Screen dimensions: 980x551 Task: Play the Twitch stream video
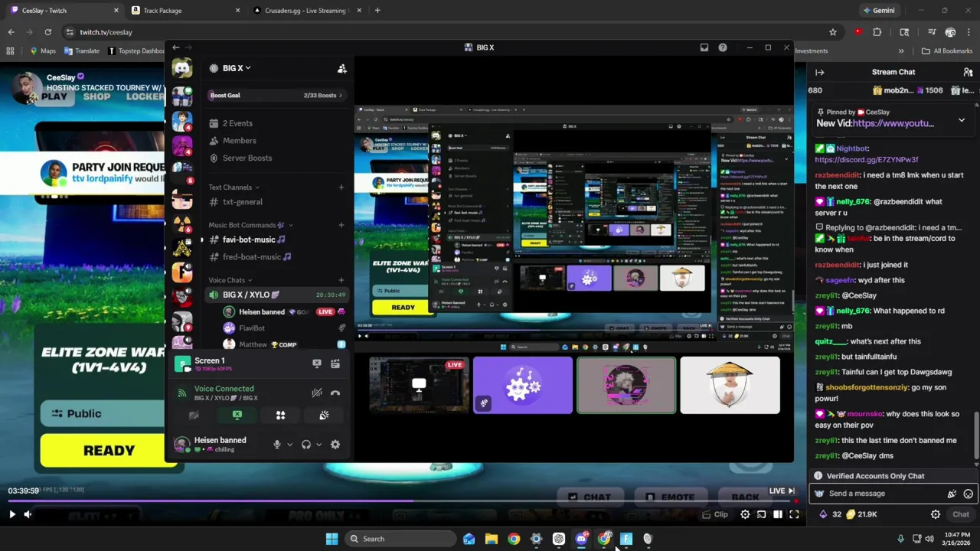pos(11,515)
